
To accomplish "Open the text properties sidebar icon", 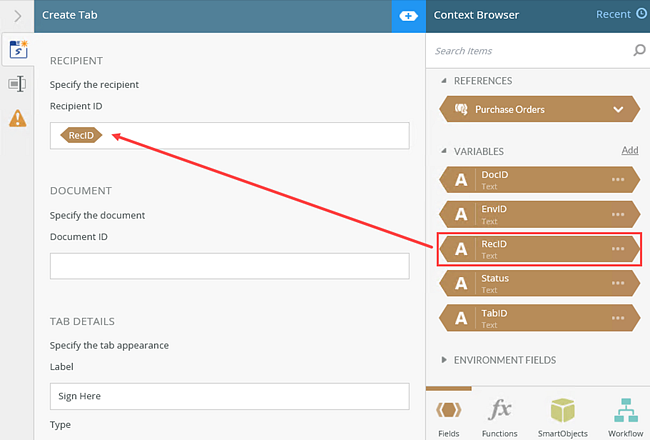I will [x=17, y=84].
